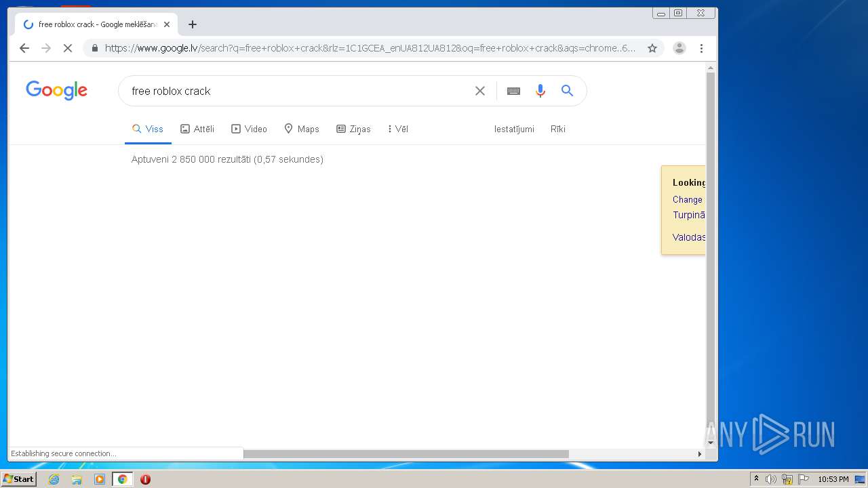Click the padlock site info icon
The height and width of the screenshot is (488, 868).
[x=94, y=48]
